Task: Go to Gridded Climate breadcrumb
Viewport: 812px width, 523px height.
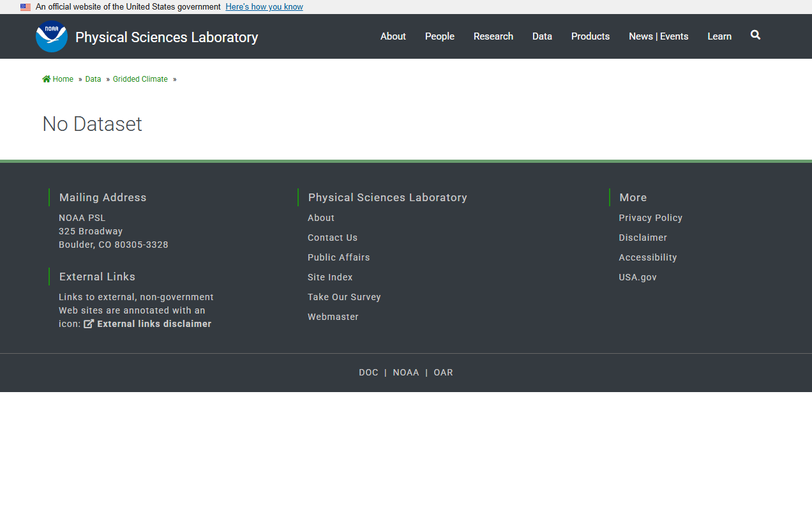Action: click(140, 79)
